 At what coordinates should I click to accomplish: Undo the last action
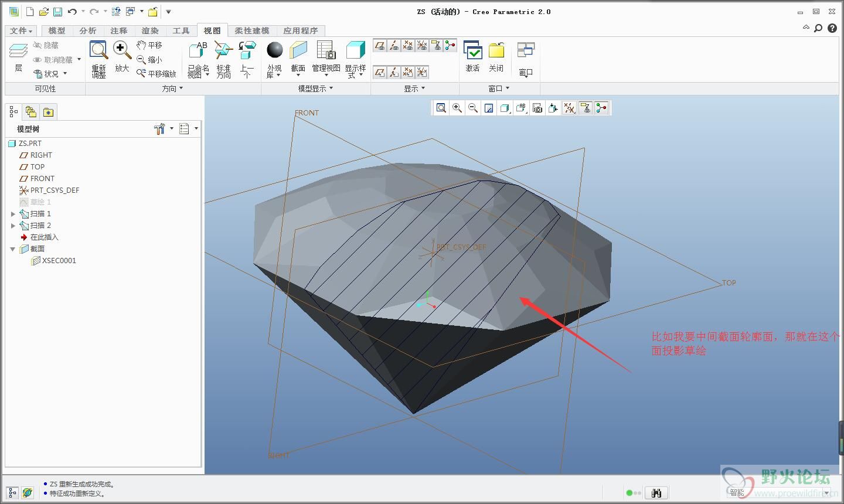(72, 12)
